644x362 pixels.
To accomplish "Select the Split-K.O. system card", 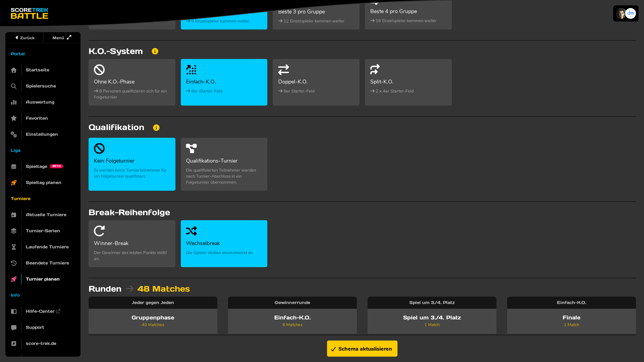I will click(x=408, y=82).
